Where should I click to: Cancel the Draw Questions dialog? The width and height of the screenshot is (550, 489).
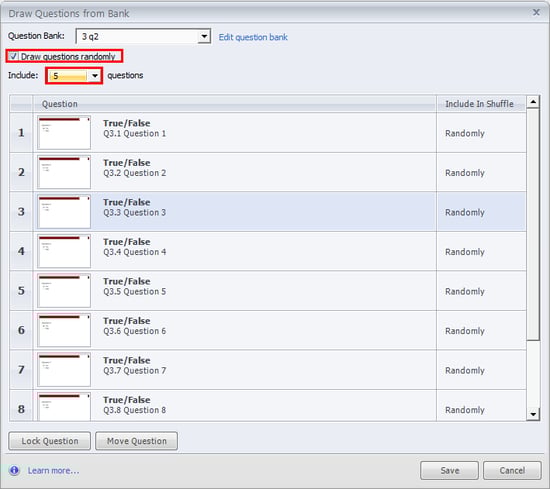512,470
